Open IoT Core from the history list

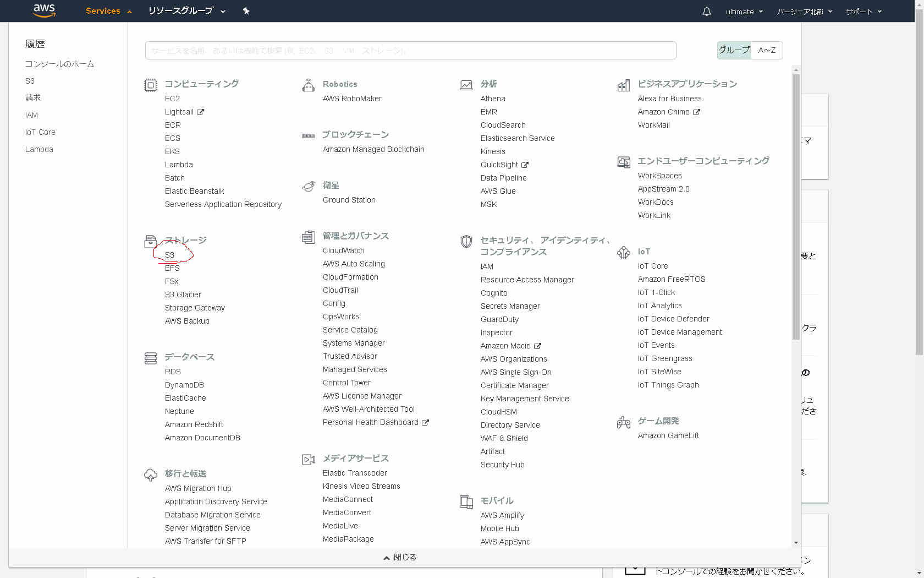tap(40, 132)
